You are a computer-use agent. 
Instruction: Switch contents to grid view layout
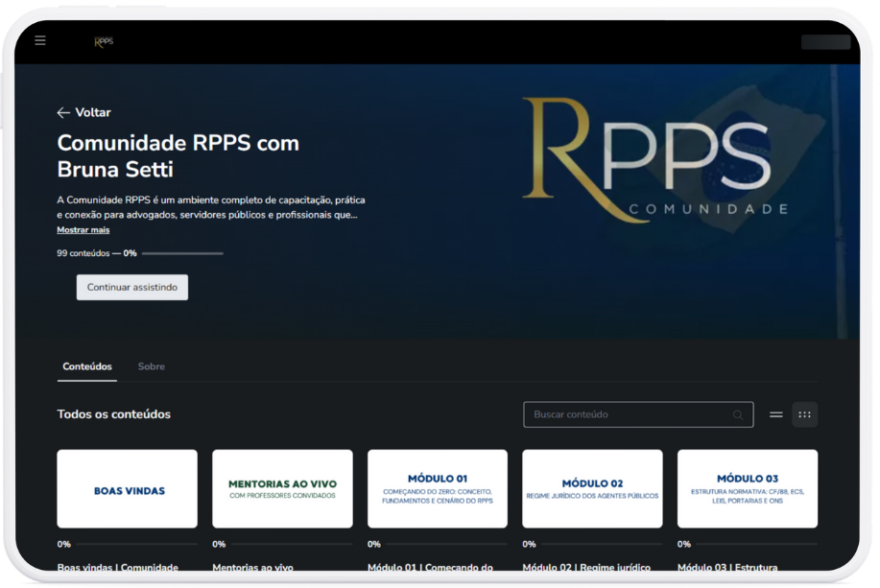click(x=804, y=414)
